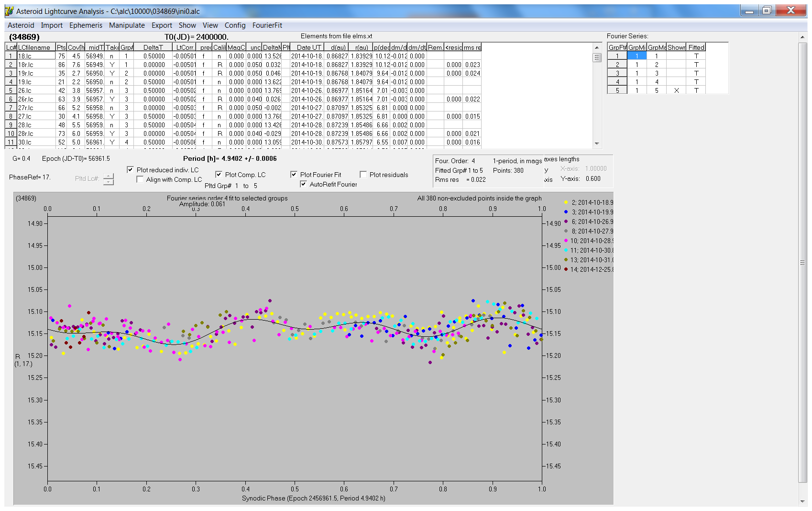Toggle Plot reduced indiv. LC checkbox
The width and height of the screenshot is (812, 511).
click(130, 170)
